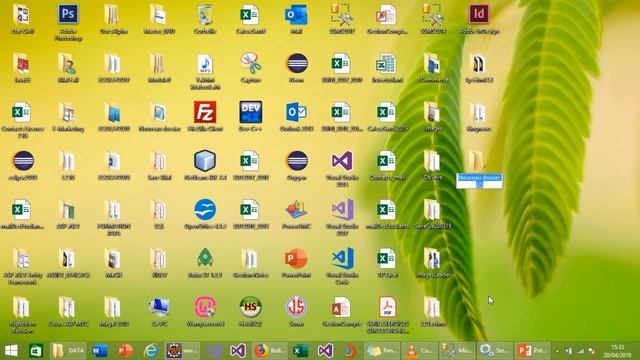
Task: Select the MP3 audio file icon
Action: [205, 64]
